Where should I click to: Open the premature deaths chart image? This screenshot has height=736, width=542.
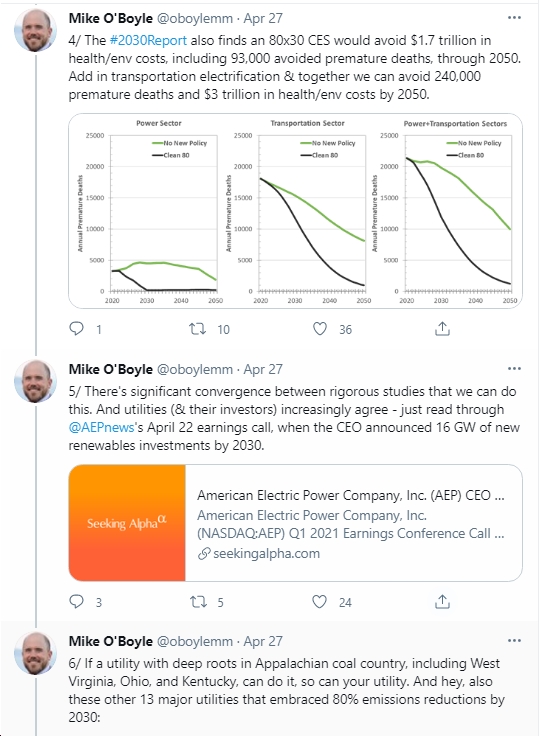tap(296, 211)
